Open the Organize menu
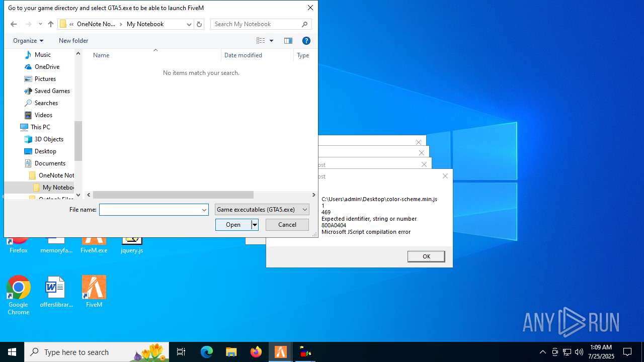The height and width of the screenshot is (362, 644). [28, 41]
